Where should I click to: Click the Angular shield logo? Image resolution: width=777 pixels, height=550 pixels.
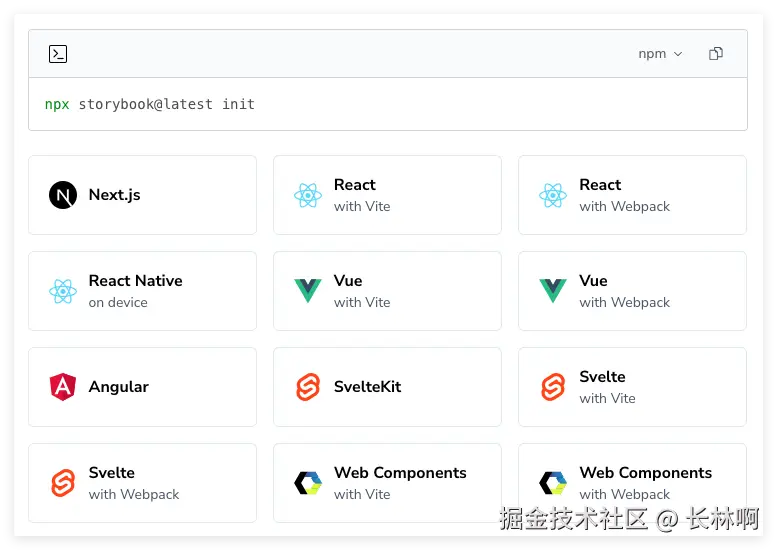pos(63,387)
